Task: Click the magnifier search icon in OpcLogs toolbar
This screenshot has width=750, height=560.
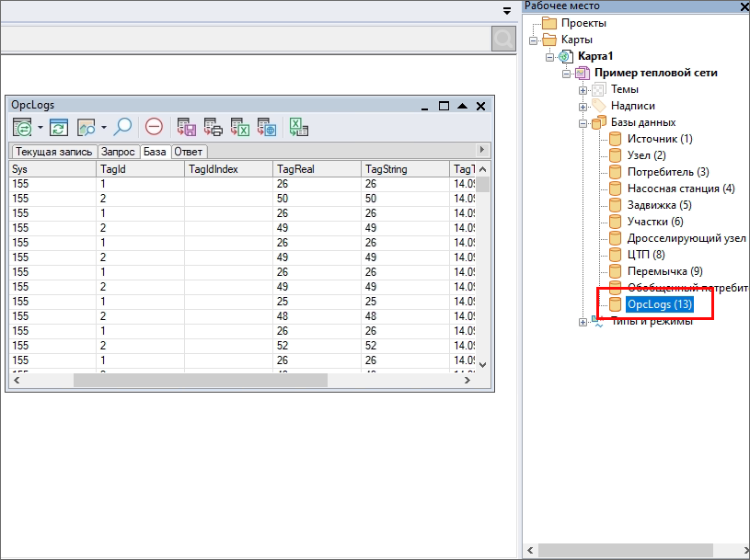Action: coord(122,128)
